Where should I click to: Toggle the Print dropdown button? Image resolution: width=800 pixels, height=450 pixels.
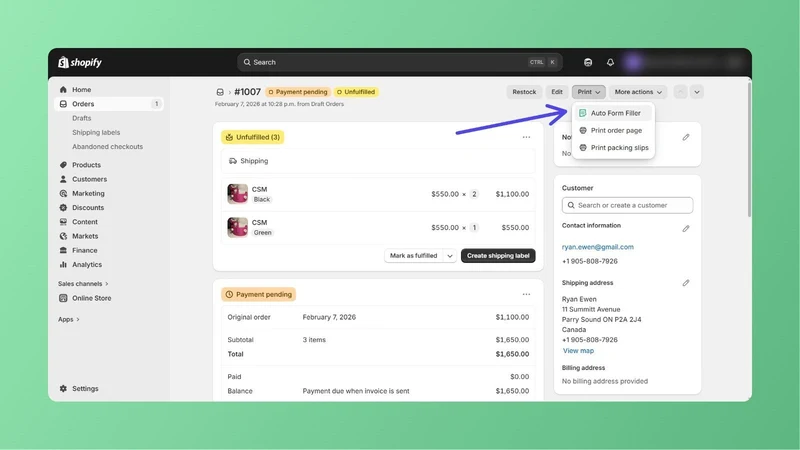coord(588,92)
